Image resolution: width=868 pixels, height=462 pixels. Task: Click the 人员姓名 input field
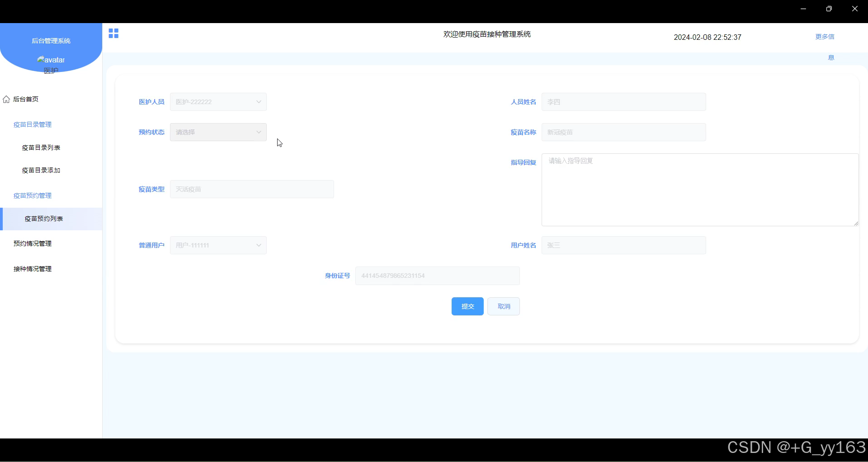(624, 102)
